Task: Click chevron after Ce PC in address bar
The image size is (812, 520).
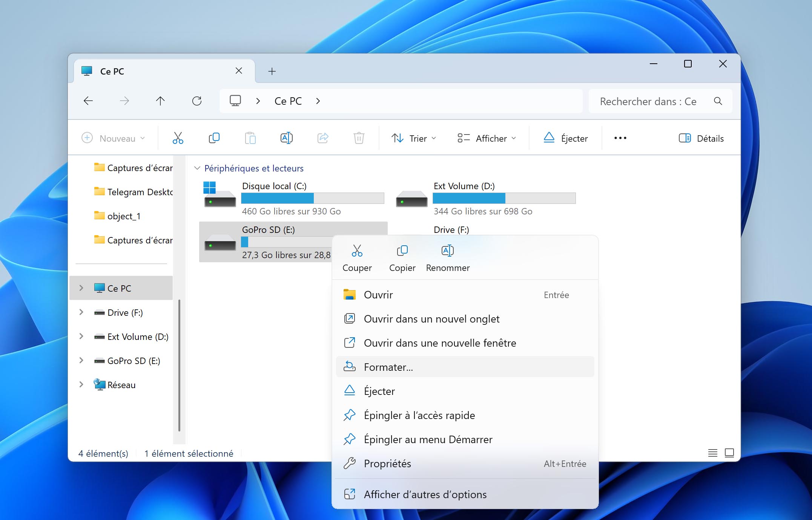Action: click(318, 101)
